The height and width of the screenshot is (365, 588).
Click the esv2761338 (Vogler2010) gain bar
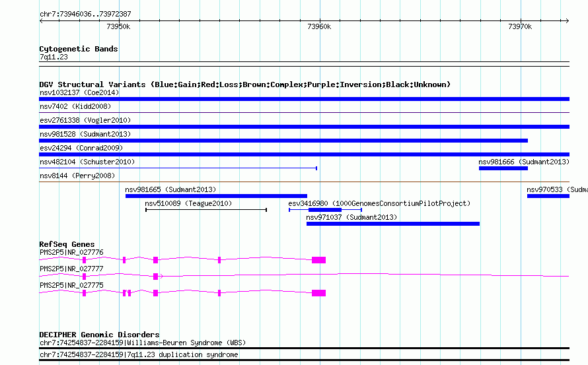coord(304,127)
